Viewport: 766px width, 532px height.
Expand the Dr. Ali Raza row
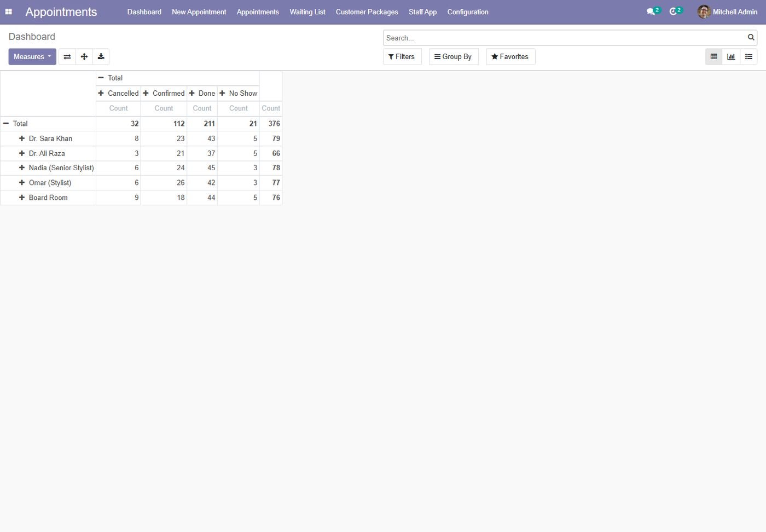point(48,153)
